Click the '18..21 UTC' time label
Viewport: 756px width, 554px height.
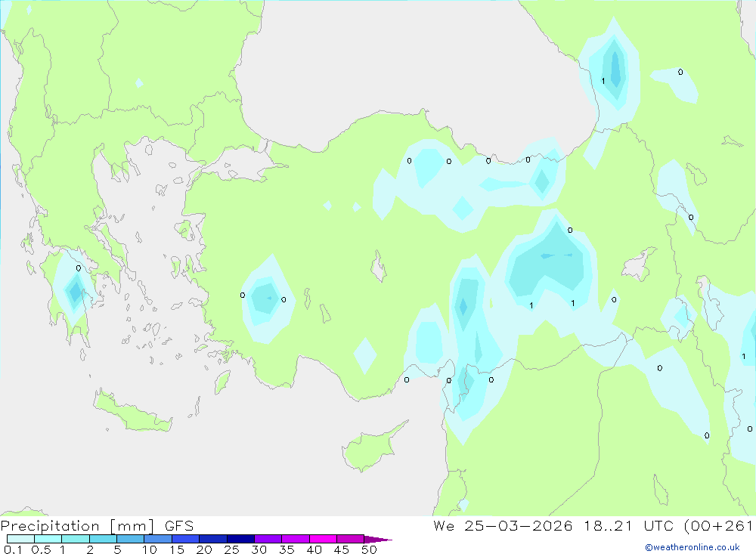click(x=628, y=526)
